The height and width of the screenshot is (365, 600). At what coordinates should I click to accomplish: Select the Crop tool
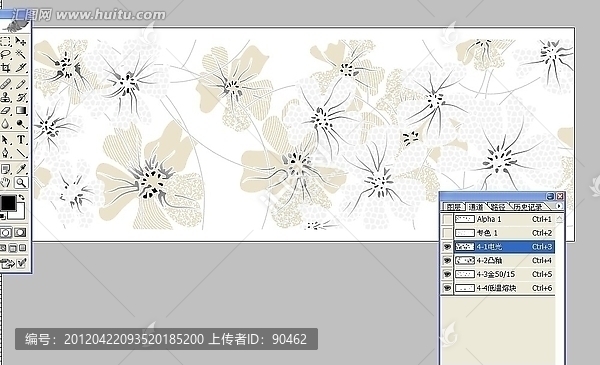tap(5, 68)
